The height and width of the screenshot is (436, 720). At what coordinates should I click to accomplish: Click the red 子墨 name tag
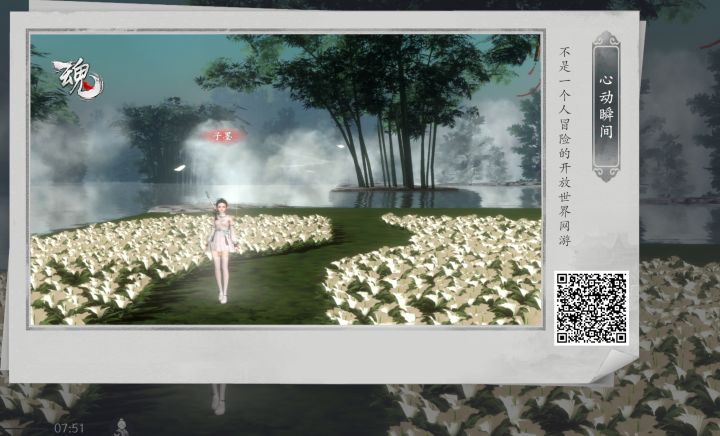pyautogui.click(x=223, y=135)
